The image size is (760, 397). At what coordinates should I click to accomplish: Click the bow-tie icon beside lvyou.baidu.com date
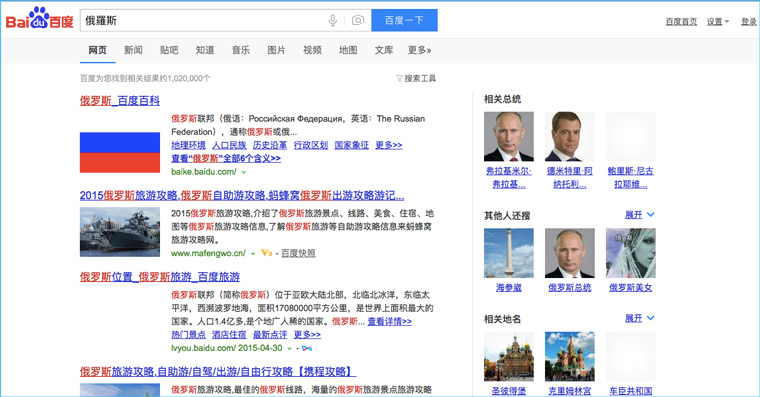pos(307,349)
